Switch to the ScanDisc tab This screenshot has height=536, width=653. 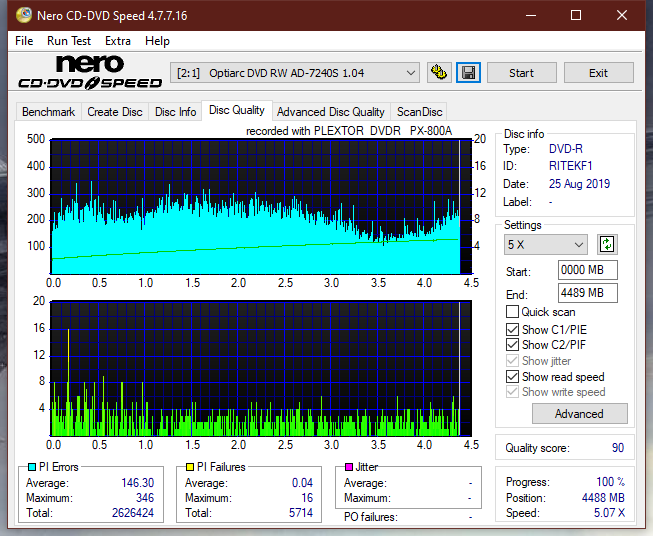point(419,112)
